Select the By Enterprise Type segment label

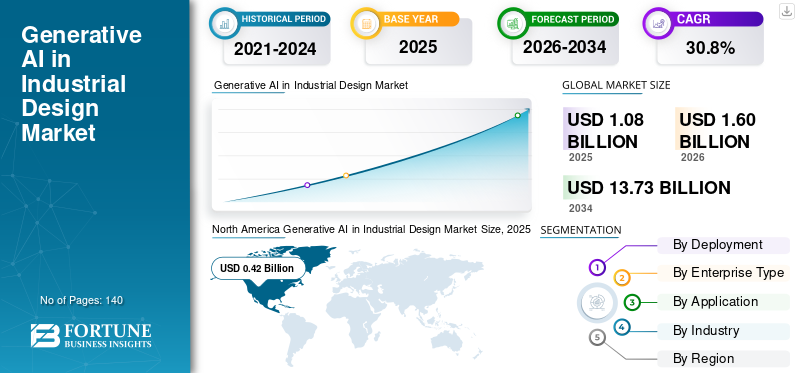tap(723, 273)
